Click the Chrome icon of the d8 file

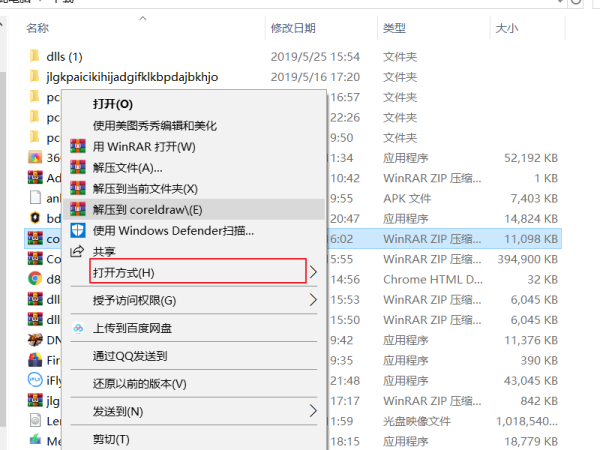click(35, 279)
